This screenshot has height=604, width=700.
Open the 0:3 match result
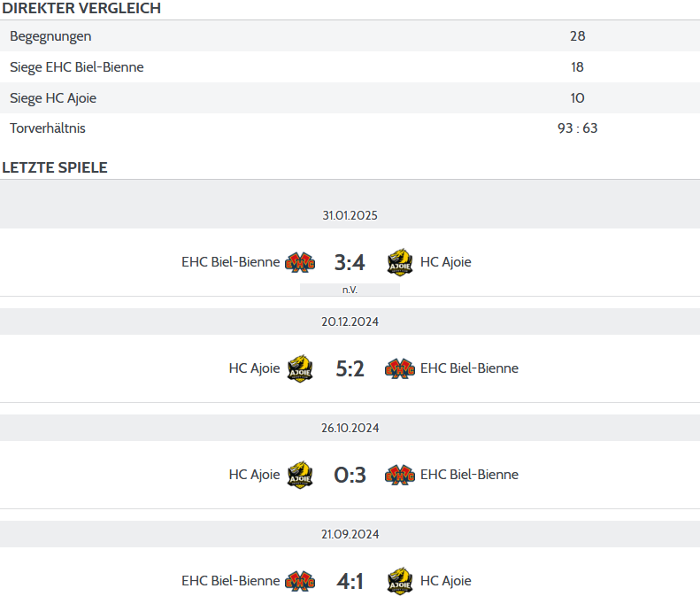350,475
